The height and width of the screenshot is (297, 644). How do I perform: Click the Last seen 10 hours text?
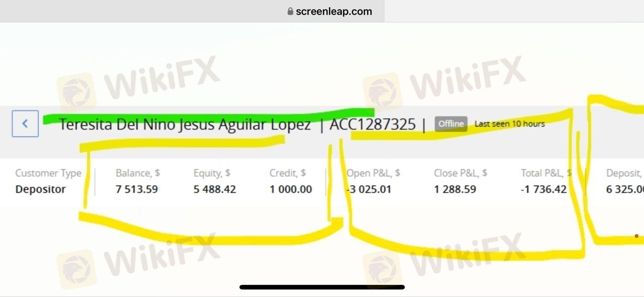click(510, 124)
